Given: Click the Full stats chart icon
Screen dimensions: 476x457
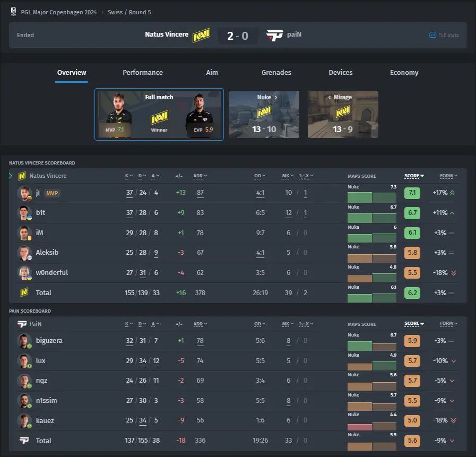Looking at the screenshot, I should point(432,35).
